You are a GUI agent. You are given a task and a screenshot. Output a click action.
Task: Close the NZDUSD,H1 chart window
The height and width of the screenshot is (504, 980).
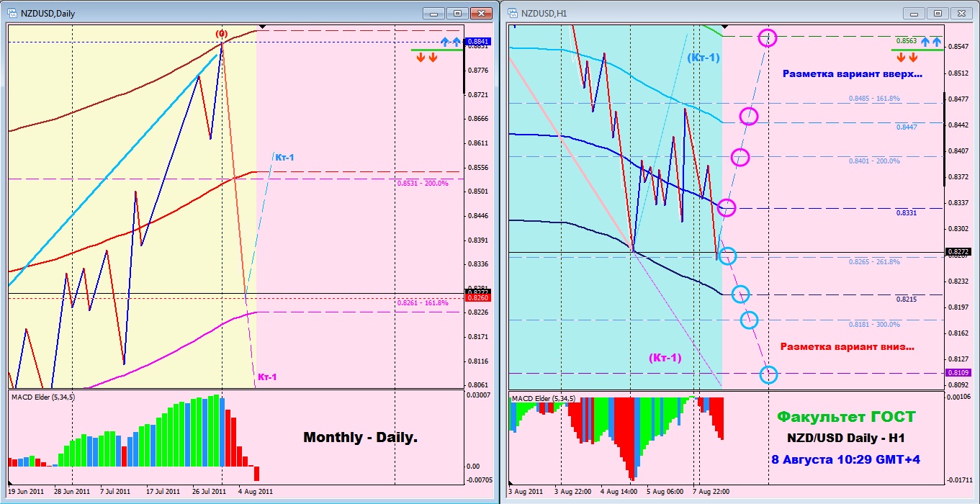[961, 13]
